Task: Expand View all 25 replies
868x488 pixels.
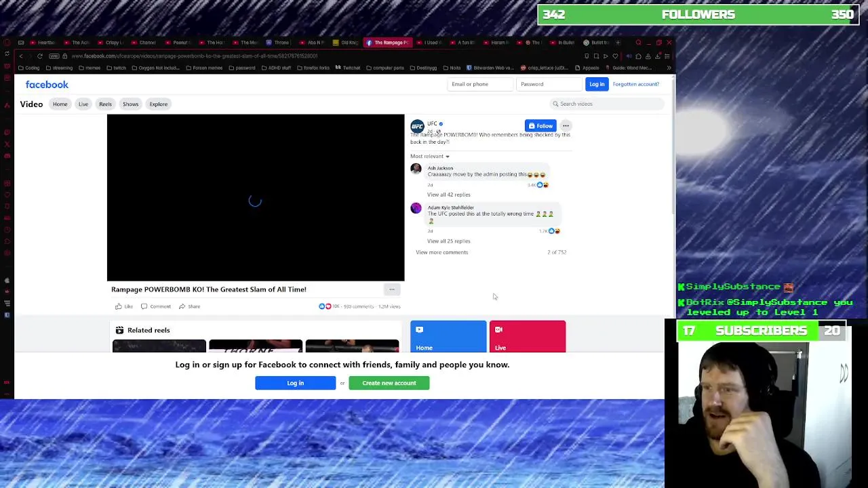Action: click(448, 241)
